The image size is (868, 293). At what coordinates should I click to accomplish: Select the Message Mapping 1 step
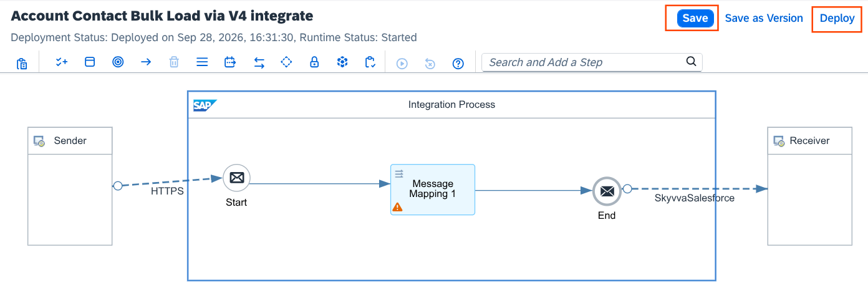[x=433, y=190]
